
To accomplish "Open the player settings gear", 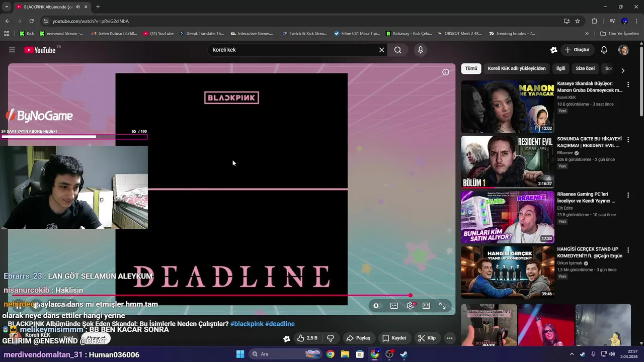I will [411, 306].
